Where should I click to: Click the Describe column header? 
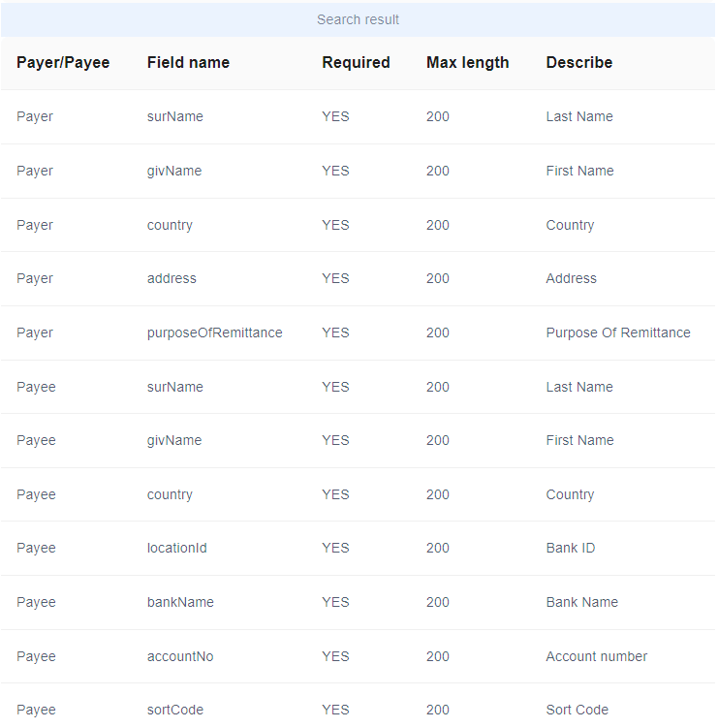coord(579,63)
